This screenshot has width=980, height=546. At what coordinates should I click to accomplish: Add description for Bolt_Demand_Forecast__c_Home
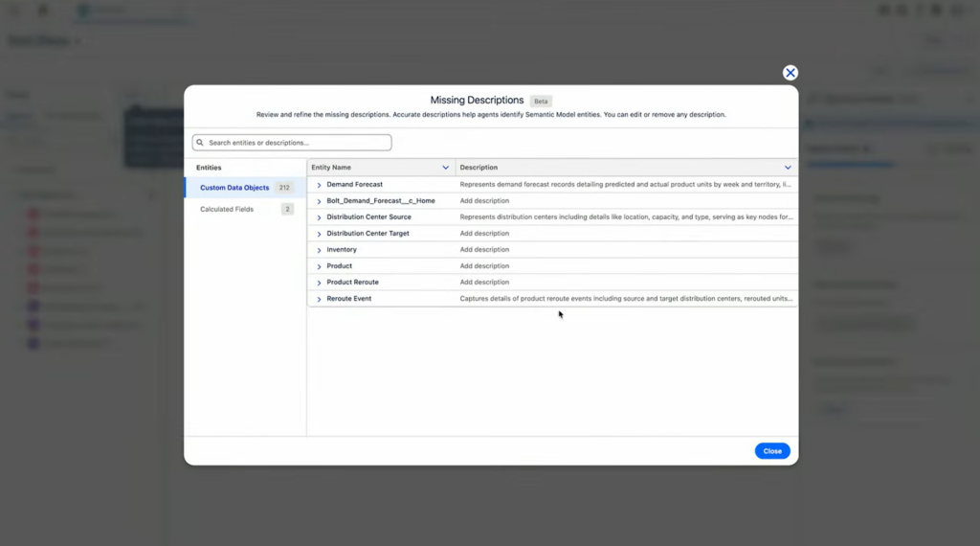click(x=484, y=201)
